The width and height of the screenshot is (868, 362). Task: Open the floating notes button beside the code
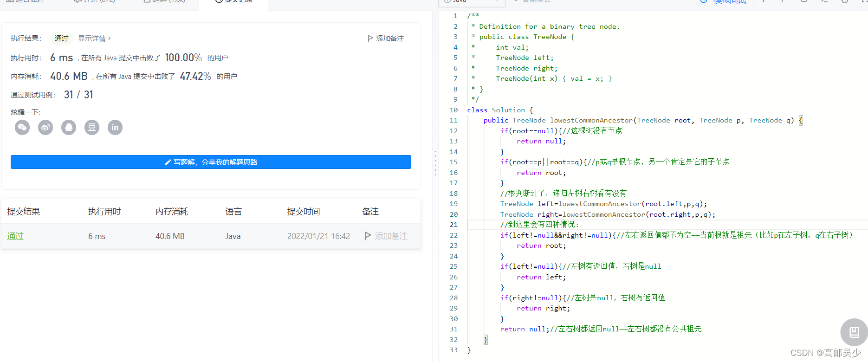(854, 332)
